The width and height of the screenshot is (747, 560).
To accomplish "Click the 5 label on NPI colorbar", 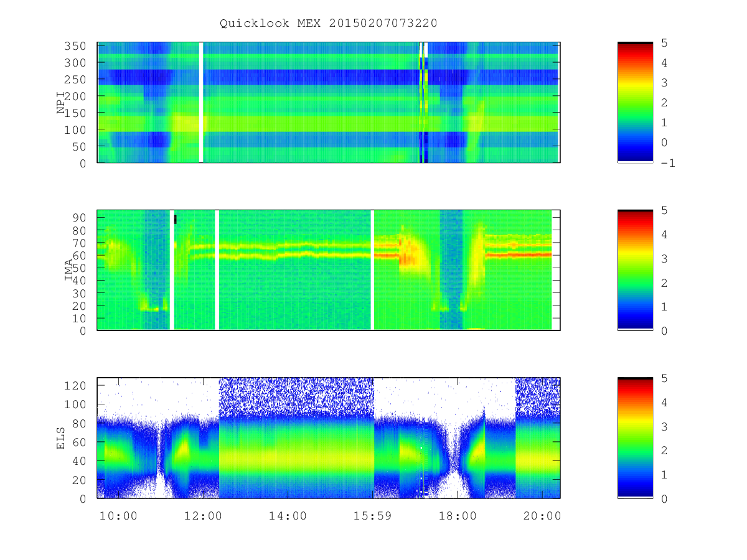I will tap(665, 42).
